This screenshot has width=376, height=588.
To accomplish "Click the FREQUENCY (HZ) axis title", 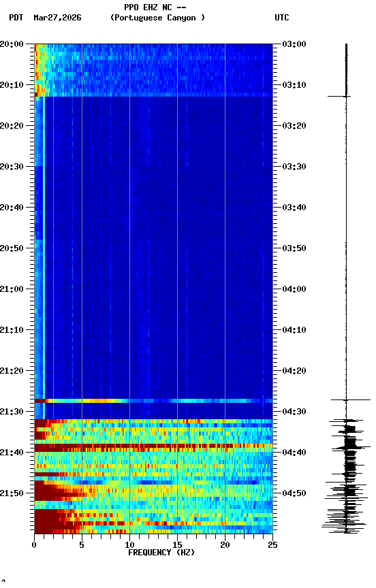I will (161, 553).
